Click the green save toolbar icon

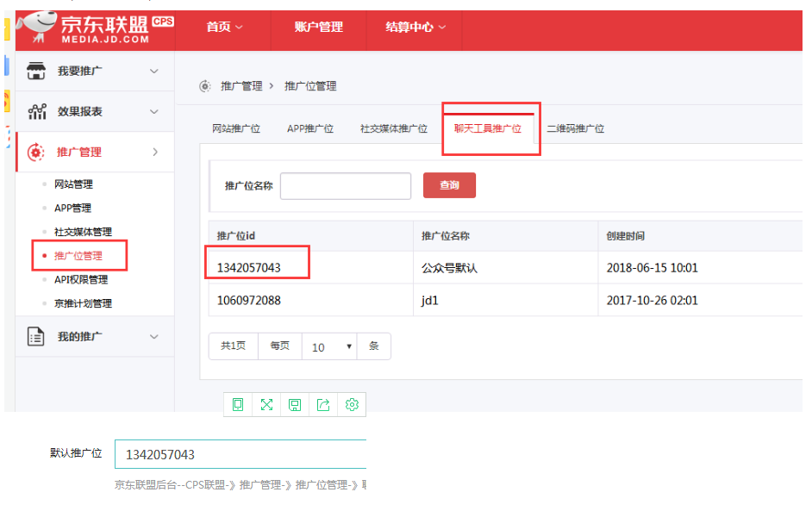pyautogui.click(x=295, y=404)
